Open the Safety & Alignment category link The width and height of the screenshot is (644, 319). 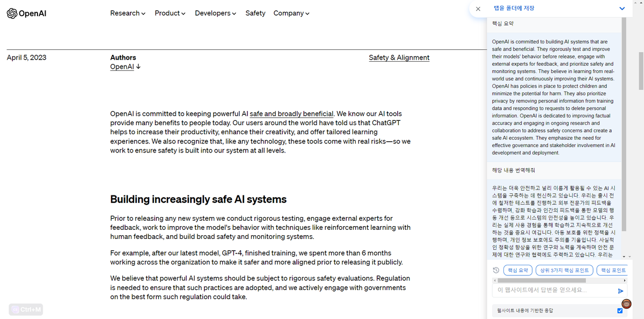[399, 57]
